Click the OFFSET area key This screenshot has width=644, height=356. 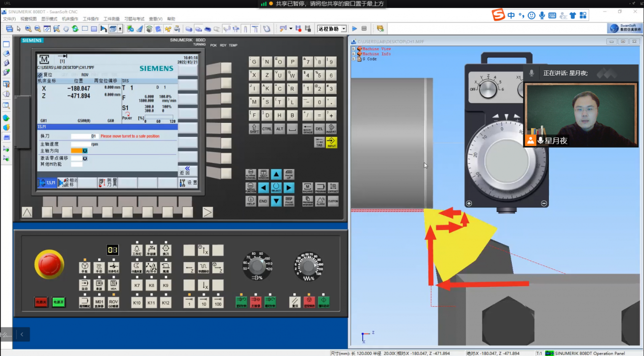click(x=333, y=188)
